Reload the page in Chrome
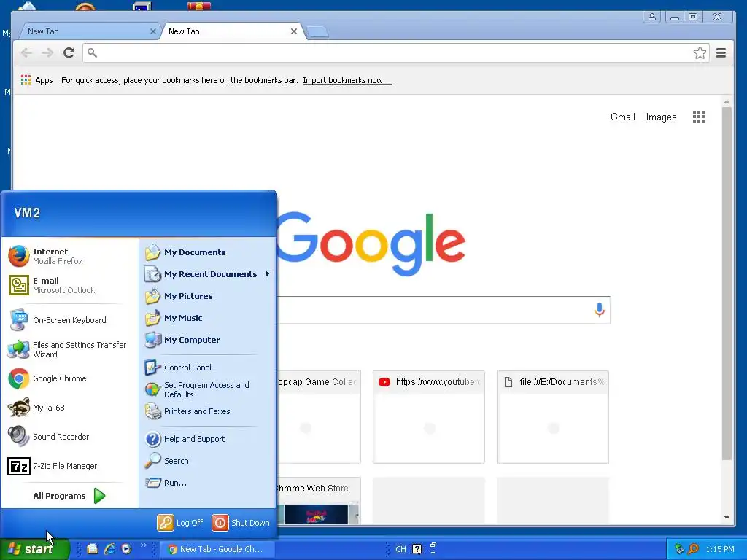The image size is (747, 560). [69, 52]
